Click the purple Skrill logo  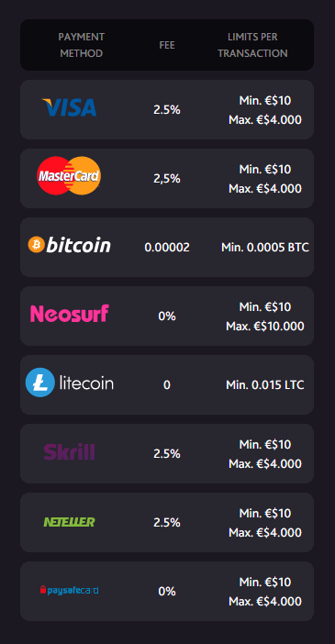pyautogui.click(x=70, y=451)
